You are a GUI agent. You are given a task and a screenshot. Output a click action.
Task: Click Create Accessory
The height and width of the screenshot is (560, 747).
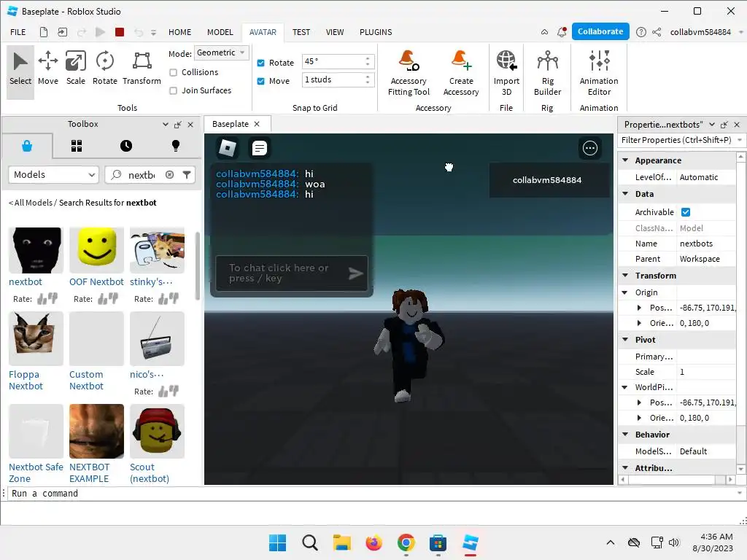(x=461, y=73)
